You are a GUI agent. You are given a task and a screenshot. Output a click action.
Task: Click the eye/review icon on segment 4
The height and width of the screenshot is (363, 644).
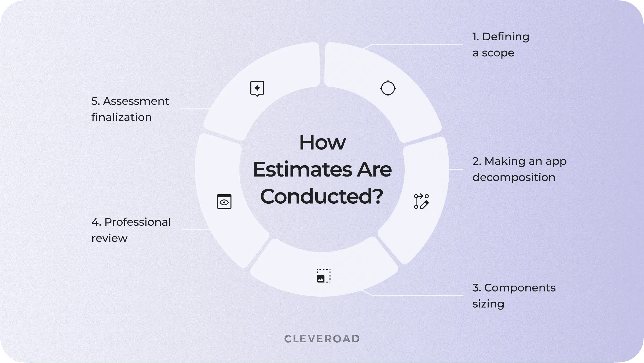click(x=225, y=202)
